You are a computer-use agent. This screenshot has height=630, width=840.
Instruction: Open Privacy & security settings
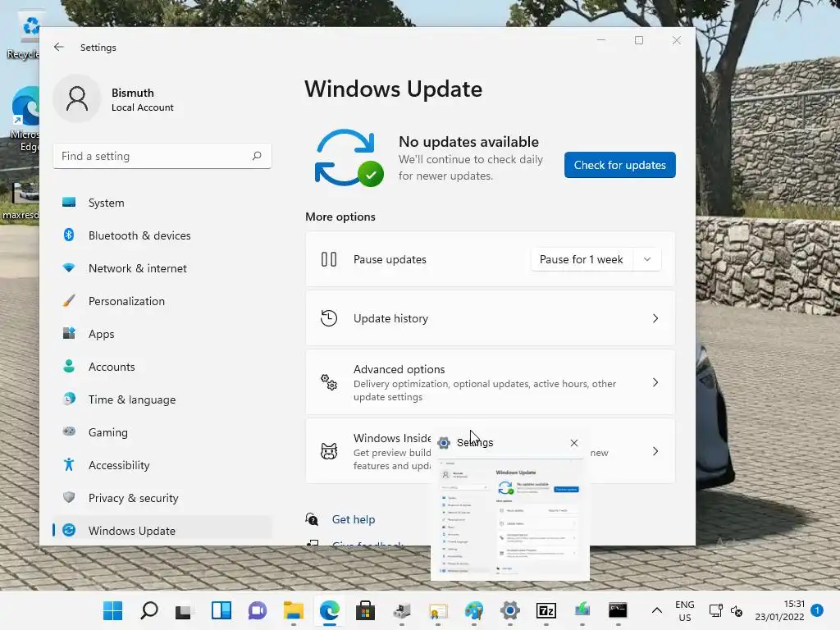pos(162,498)
